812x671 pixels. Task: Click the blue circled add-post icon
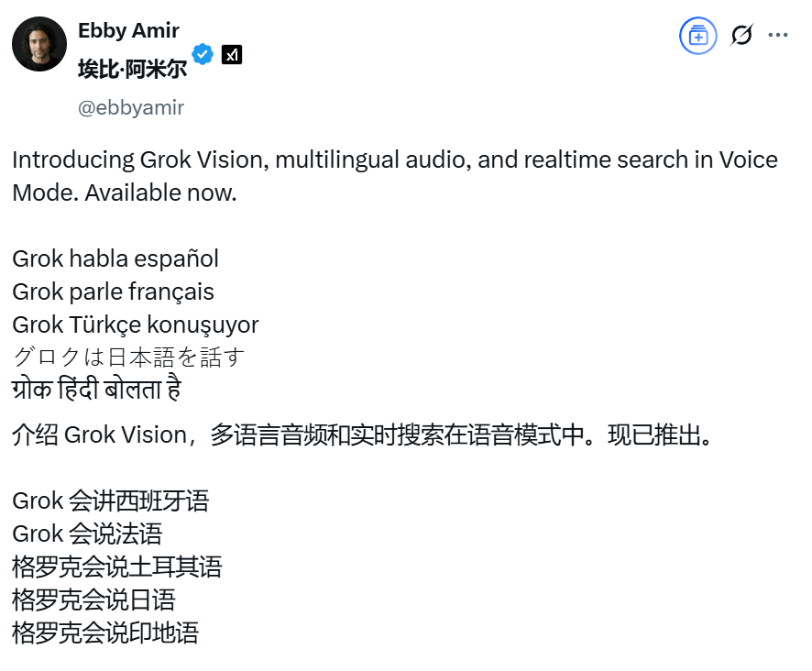698,36
